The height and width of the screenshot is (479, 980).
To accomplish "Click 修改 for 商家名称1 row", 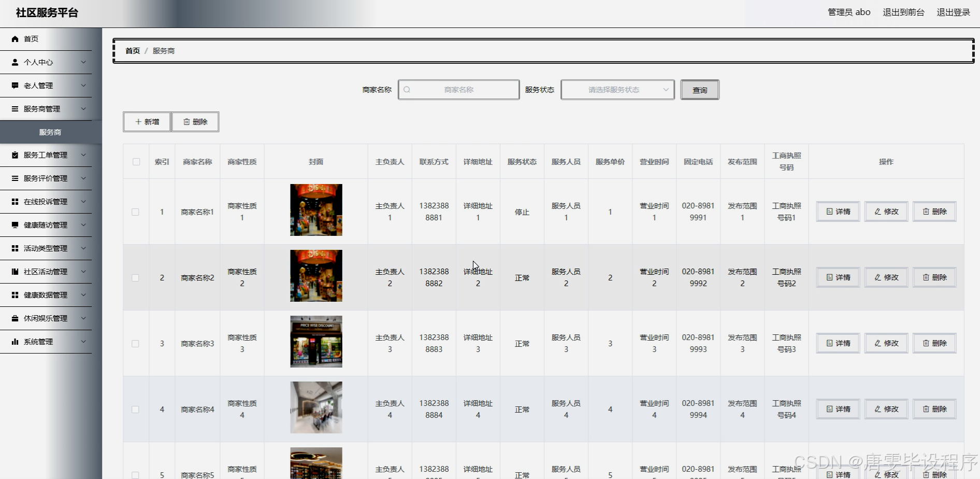I will 886,212.
